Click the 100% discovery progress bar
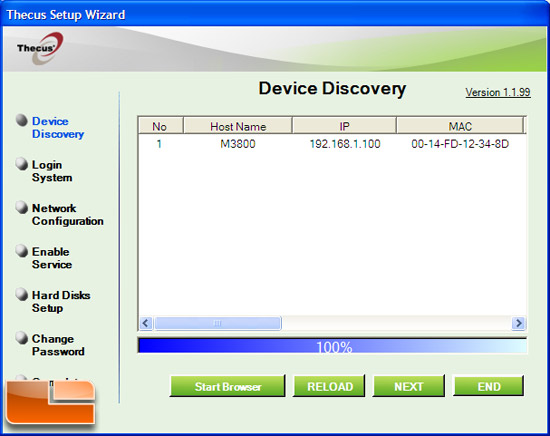550x436 pixels. click(x=332, y=346)
